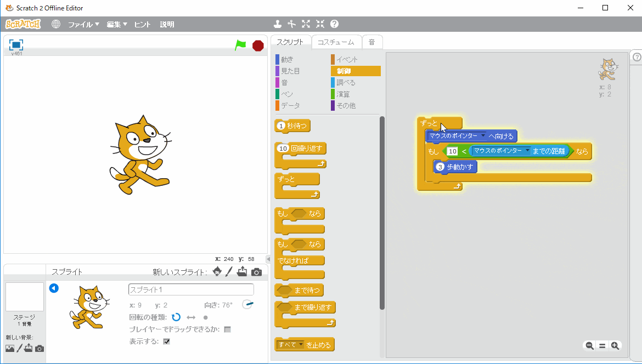Toggle the プレイヤーでドラッグできるか checkbox
Image resolution: width=642 pixels, height=364 pixels.
(228, 329)
